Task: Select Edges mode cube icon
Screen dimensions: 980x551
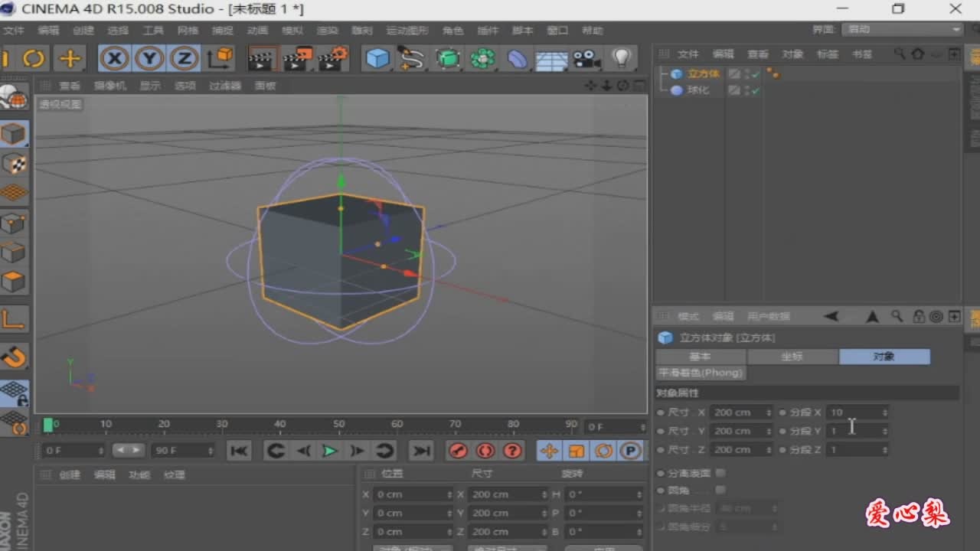Action: click(x=14, y=252)
